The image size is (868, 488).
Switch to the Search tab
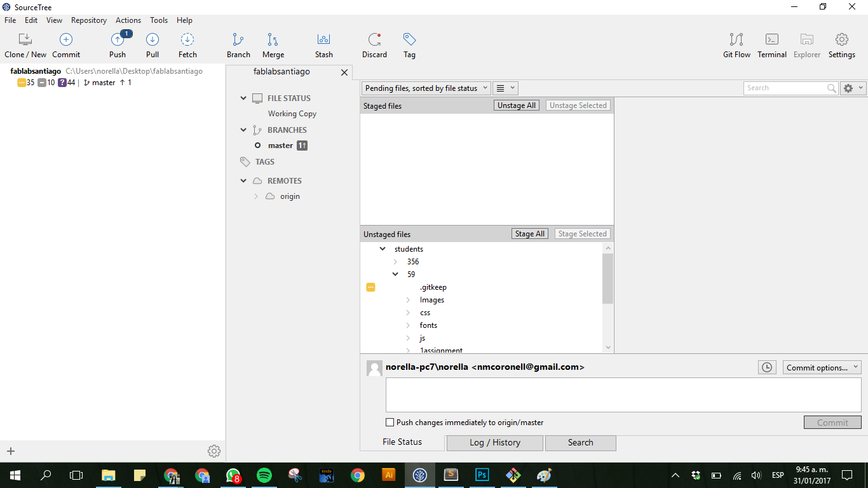581,443
